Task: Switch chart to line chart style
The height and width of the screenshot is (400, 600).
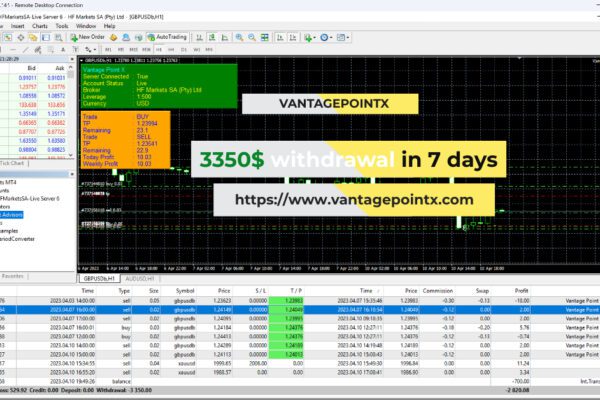Action: pyautogui.click(x=225, y=38)
